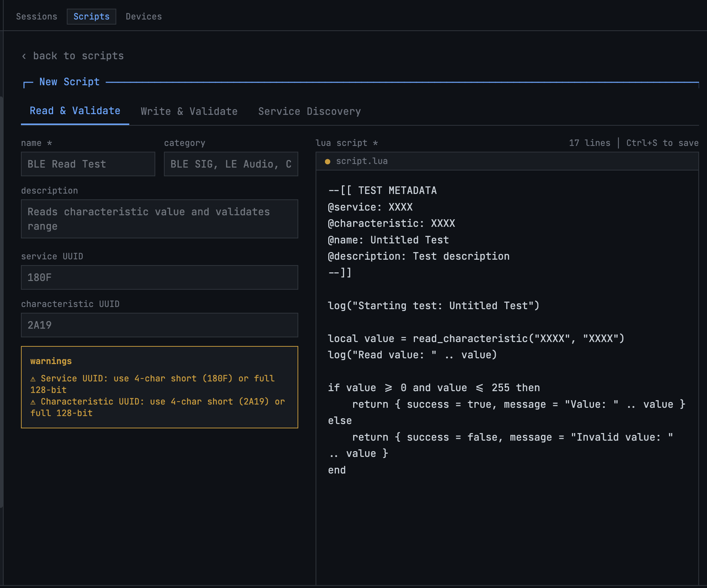Open the Sessions tab

pyautogui.click(x=36, y=17)
